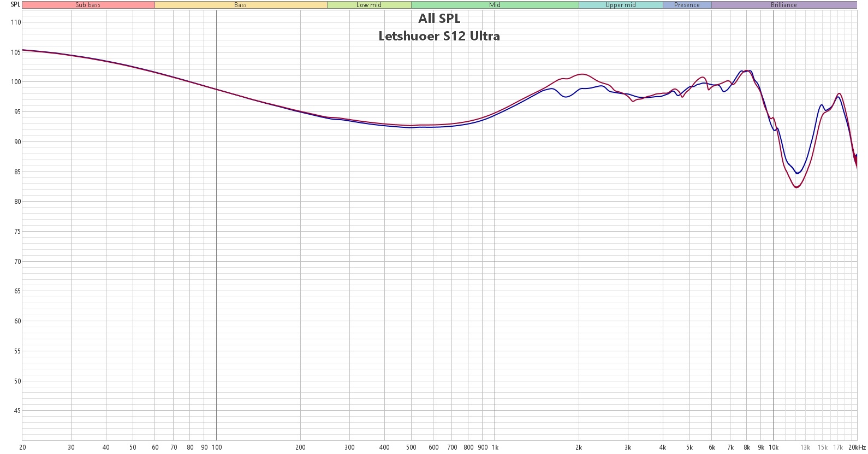Click the 110 dB vertical axis label
This screenshot has width=868, height=454.
(x=16, y=22)
